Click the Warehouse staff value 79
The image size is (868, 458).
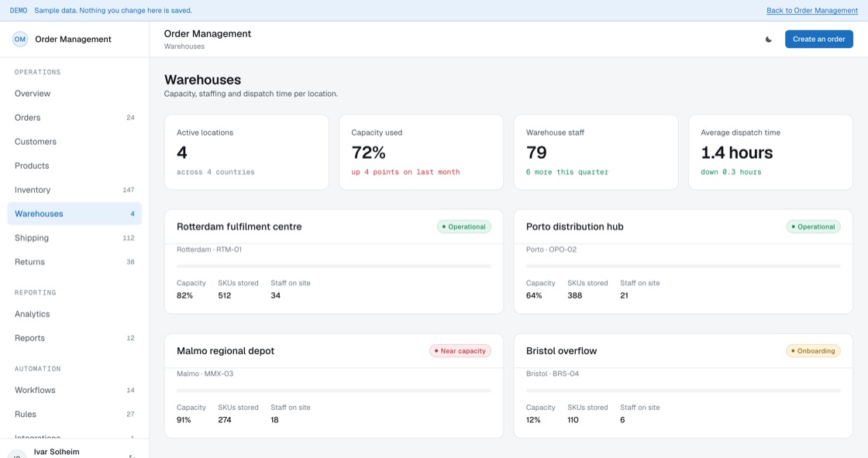click(x=536, y=153)
